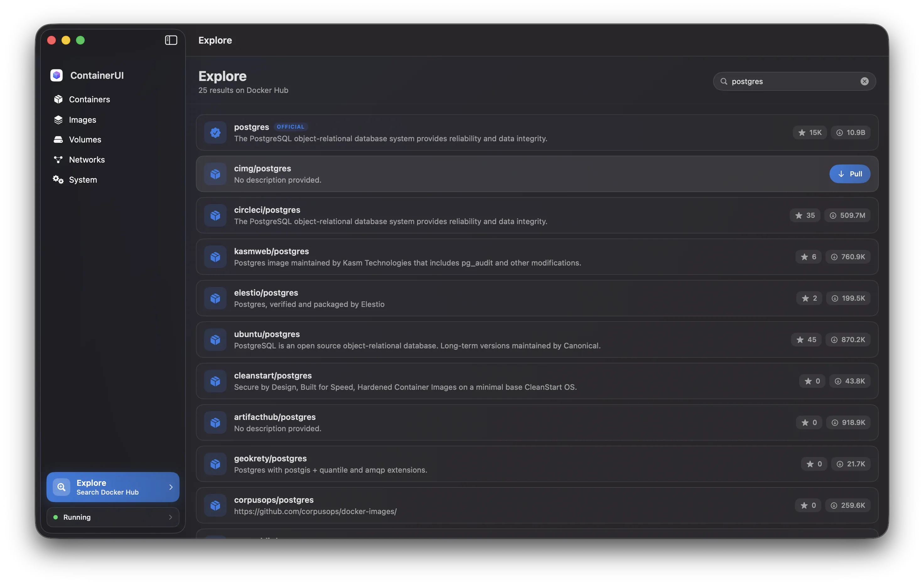The width and height of the screenshot is (924, 585).
Task: Click the cimg/postgres cube icon
Action: (x=215, y=174)
